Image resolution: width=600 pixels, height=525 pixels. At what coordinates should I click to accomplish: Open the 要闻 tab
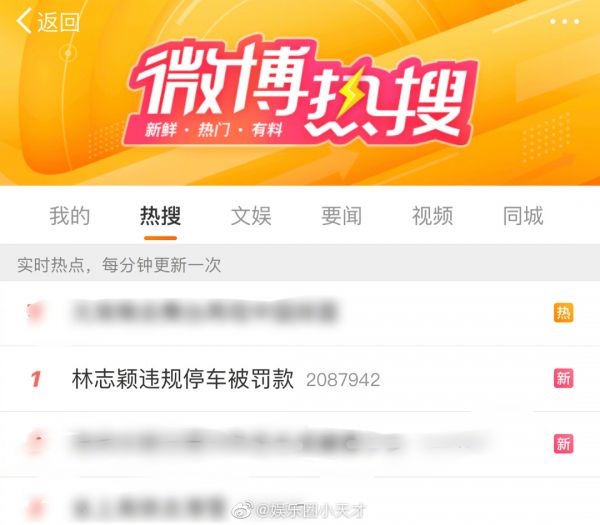click(341, 215)
